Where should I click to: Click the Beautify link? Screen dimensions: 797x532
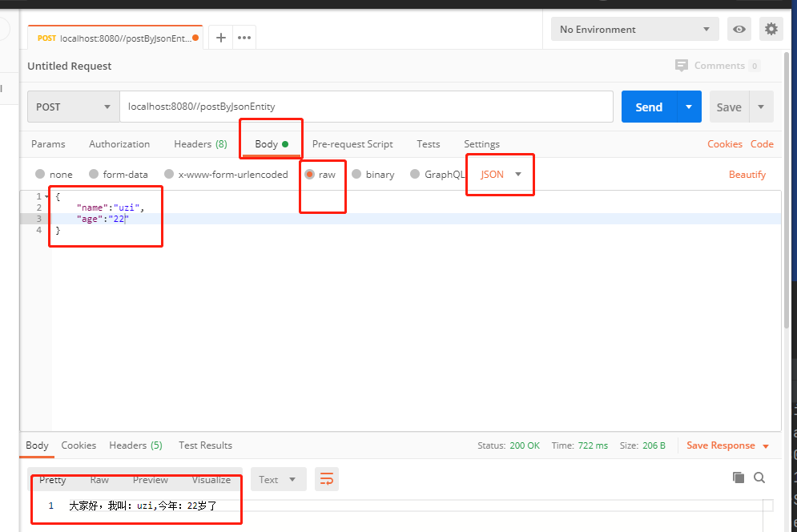click(747, 175)
